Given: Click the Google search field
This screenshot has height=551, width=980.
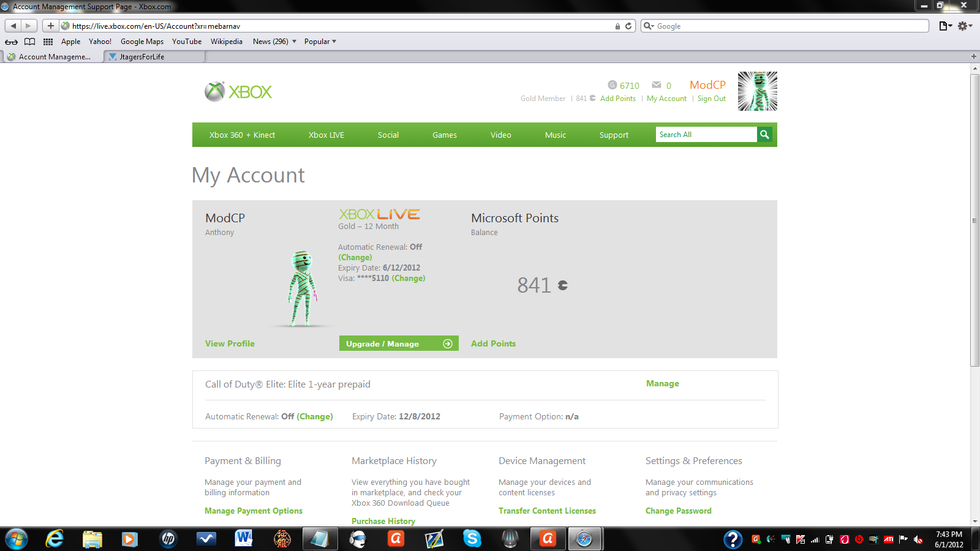Looking at the screenshot, I should click(x=785, y=26).
